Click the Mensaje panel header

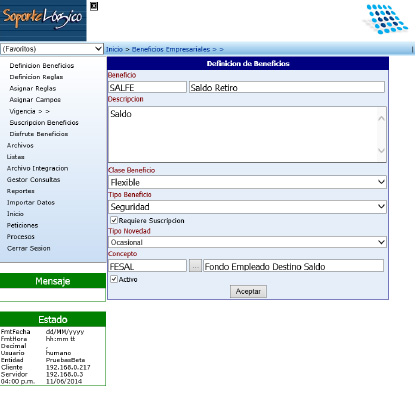[x=53, y=281]
